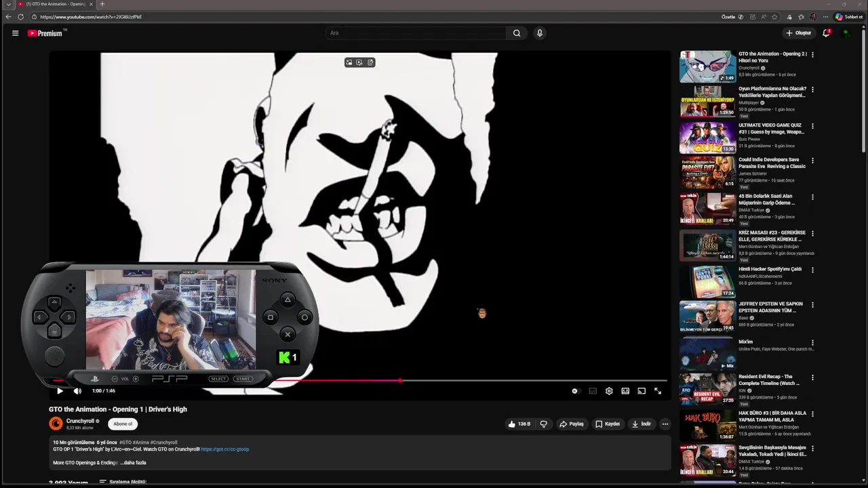
Task: Switch to theater mode
Action: (x=625, y=390)
